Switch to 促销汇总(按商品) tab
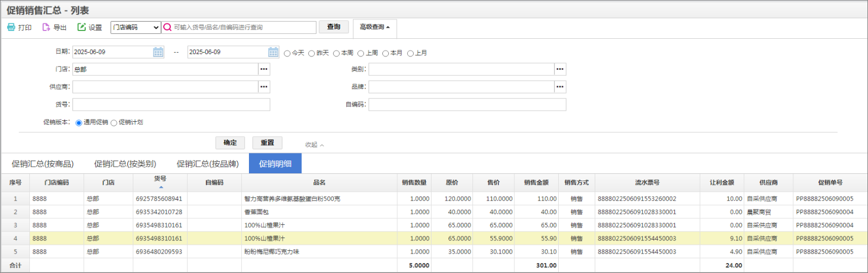The height and width of the screenshot is (273, 868). (43, 164)
